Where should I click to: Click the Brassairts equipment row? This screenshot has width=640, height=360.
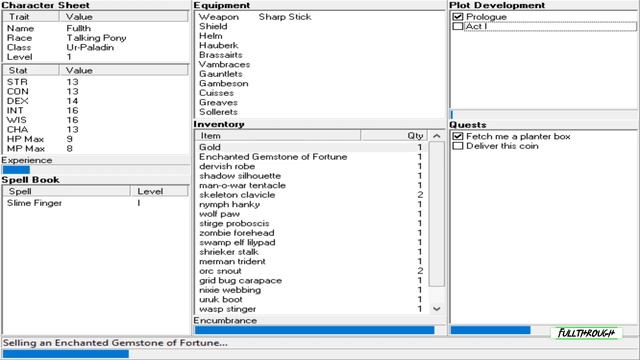320,55
